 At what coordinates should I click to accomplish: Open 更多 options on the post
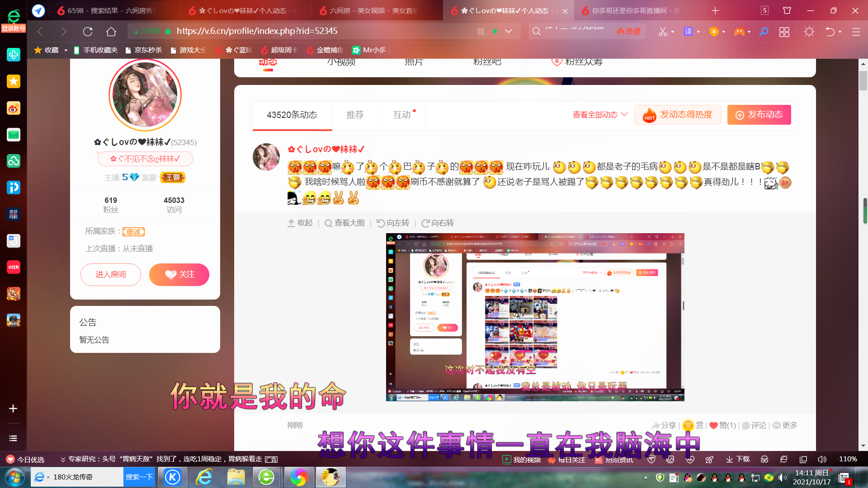785,425
